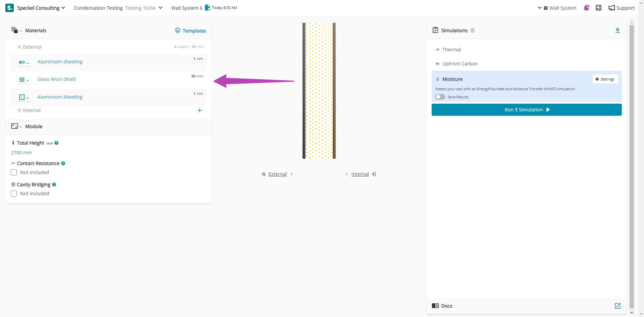The height and width of the screenshot is (317, 644).
Task: Enable the Cavity Bridging checkbox
Action: (x=14, y=194)
